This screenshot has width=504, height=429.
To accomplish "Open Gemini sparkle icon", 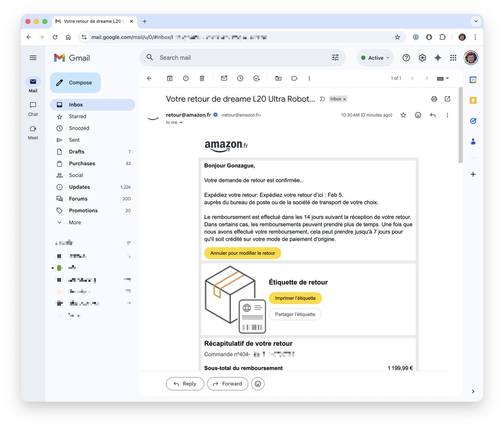I will pos(438,58).
